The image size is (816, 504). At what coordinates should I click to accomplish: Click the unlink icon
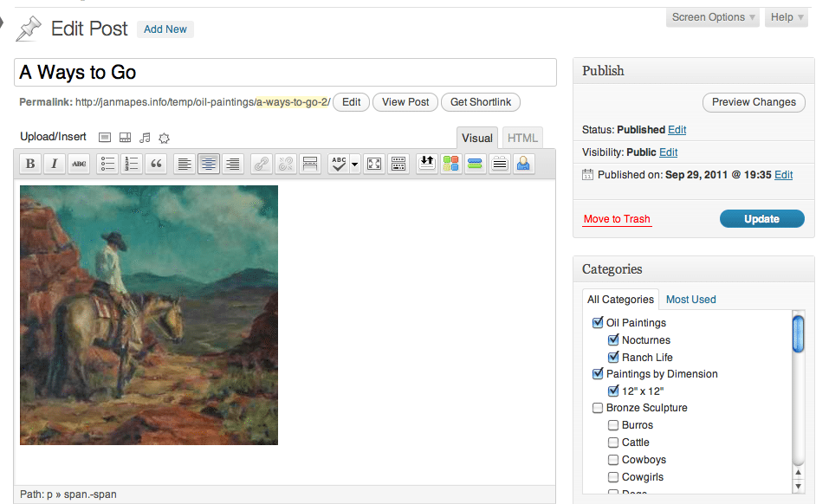point(286,164)
